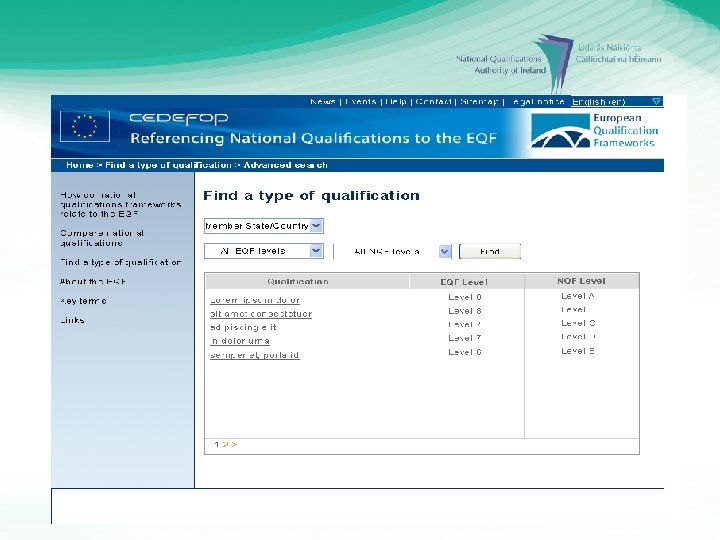The height and width of the screenshot is (540, 720).
Task: Open the Contact link in top bar
Action: point(433,101)
